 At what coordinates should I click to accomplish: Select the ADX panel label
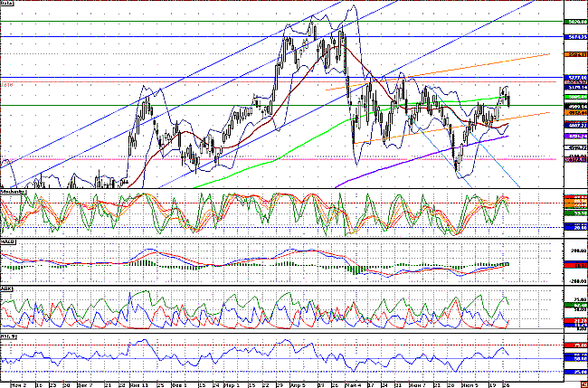pos(6,289)
